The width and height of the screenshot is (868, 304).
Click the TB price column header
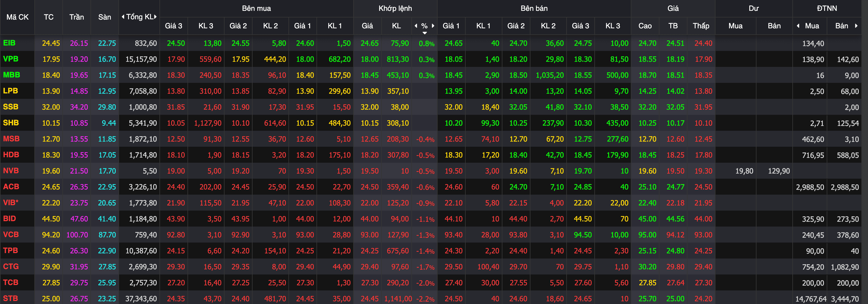pos(673,26)
